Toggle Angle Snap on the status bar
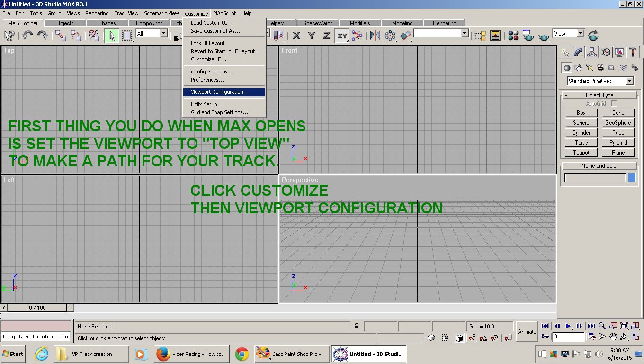644x364 pixels. [x=483, y=338]
